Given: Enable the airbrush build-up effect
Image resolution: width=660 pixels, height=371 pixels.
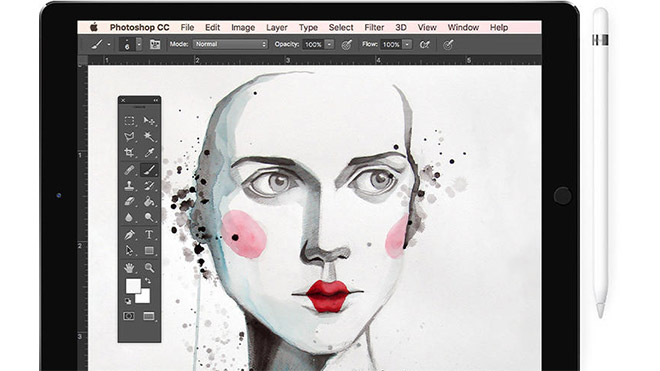Looking at the screenshot, I should click(425, 44).
